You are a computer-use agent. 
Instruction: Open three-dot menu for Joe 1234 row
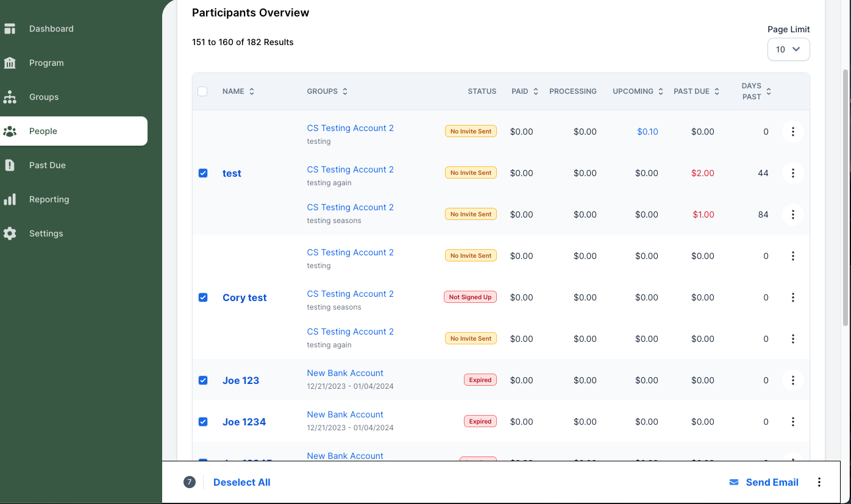click(x=792, y=422)
